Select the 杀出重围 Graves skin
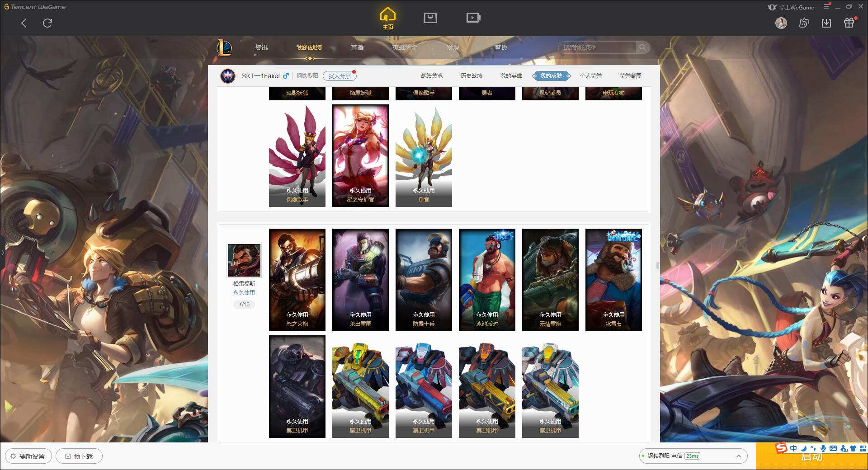 tap(360, 280)
